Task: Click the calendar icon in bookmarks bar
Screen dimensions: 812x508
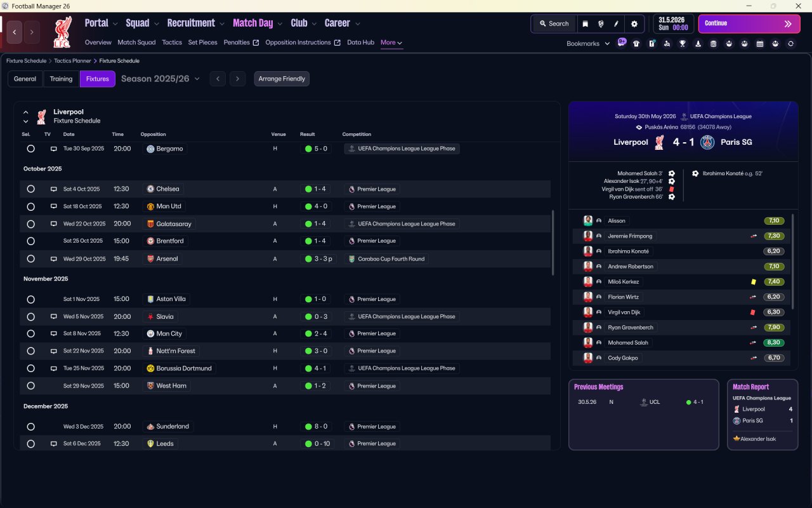Action: point(760,44)
